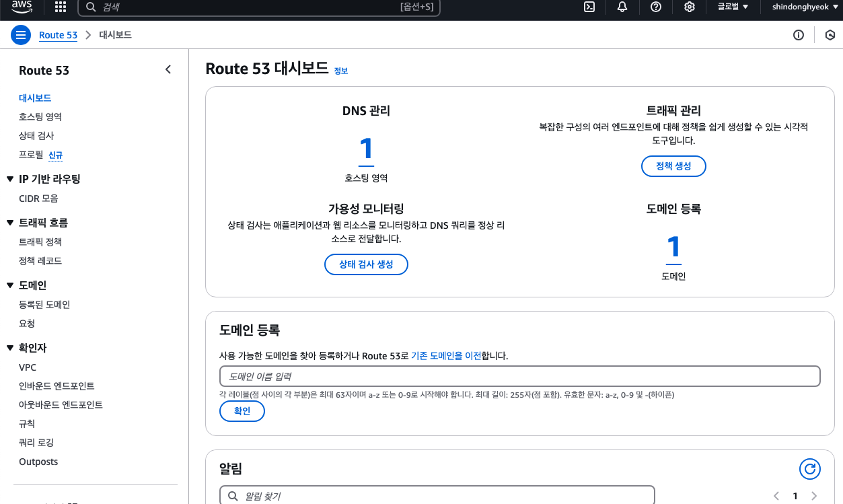The width and height of the screenshot is (843, 504).
Task: Open the hosted zones count 1 link
Action: [x=366, y=150]
